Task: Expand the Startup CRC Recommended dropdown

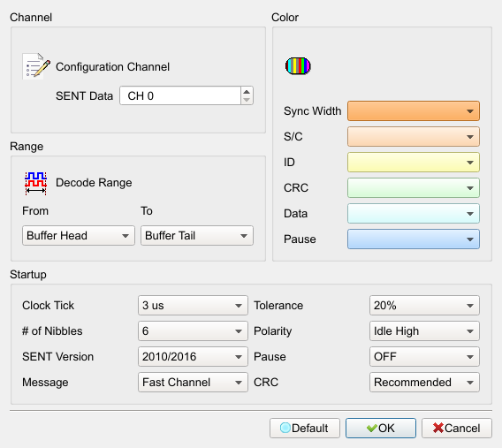Action: pos(424,382)
